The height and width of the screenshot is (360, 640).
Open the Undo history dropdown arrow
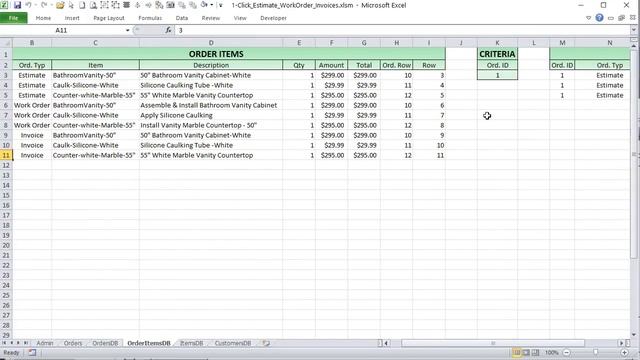(x=35, y=5)
